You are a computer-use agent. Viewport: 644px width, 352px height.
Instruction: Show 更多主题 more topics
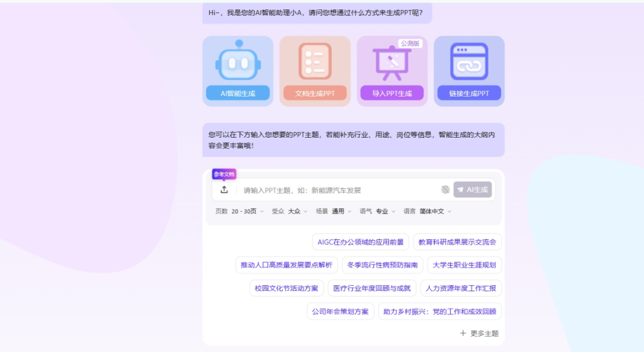[x=479, y=333]
